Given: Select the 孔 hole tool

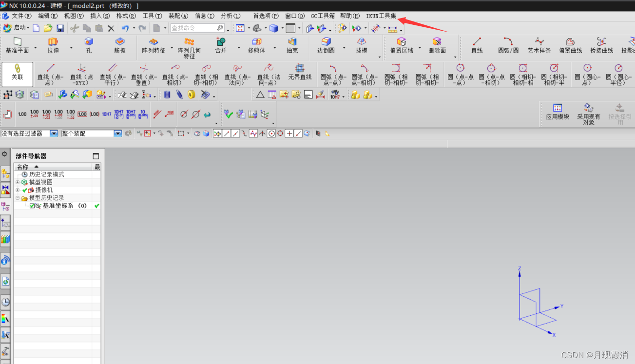Looking at the screenshot, I should coord(89,46).
